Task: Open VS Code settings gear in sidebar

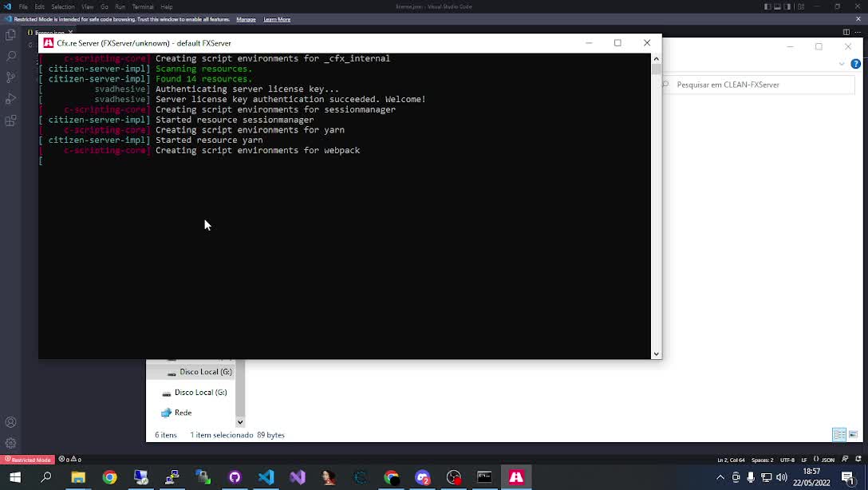Action: (x=10, y=443)
